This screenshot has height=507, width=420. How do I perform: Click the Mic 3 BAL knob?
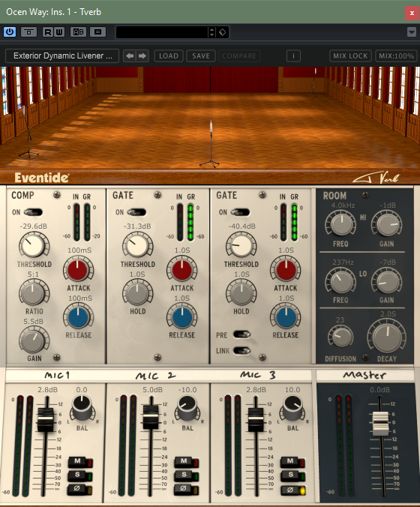pyautogui.click(x=292, y=409)
